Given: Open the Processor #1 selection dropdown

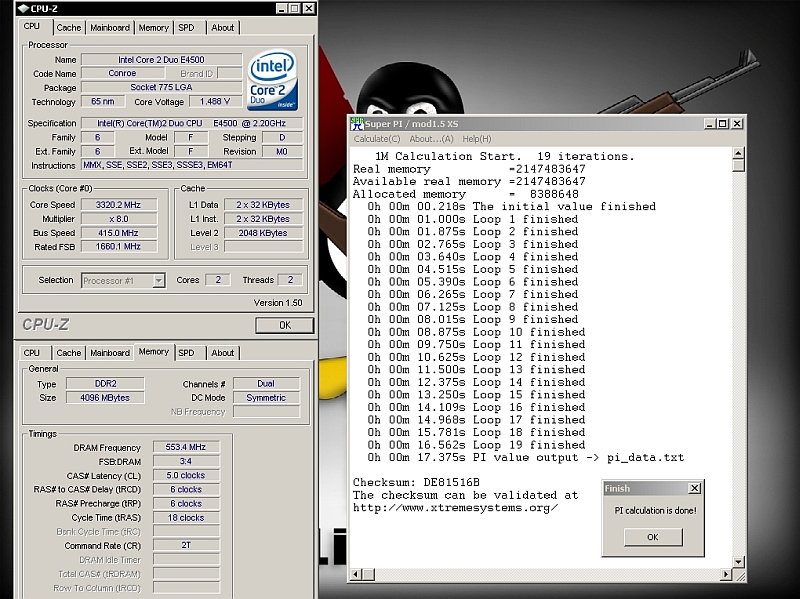Looking at the screenshot, I should pos(159,281).
